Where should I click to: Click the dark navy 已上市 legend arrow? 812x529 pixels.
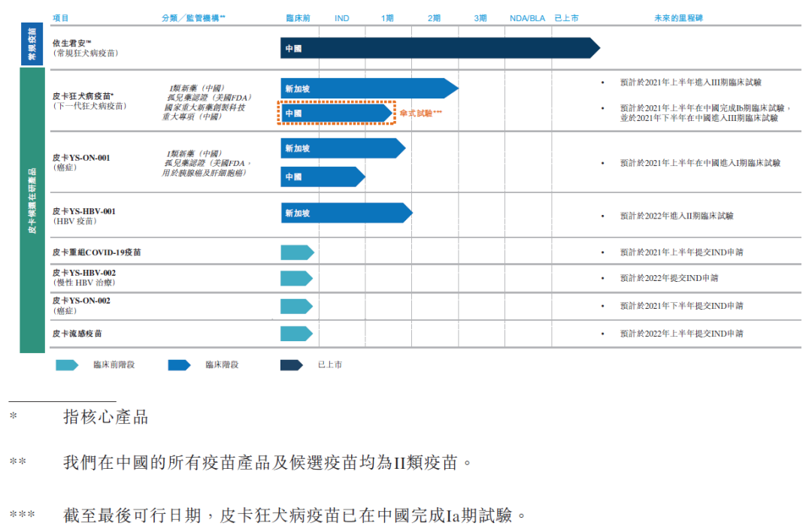pos(291,365)
